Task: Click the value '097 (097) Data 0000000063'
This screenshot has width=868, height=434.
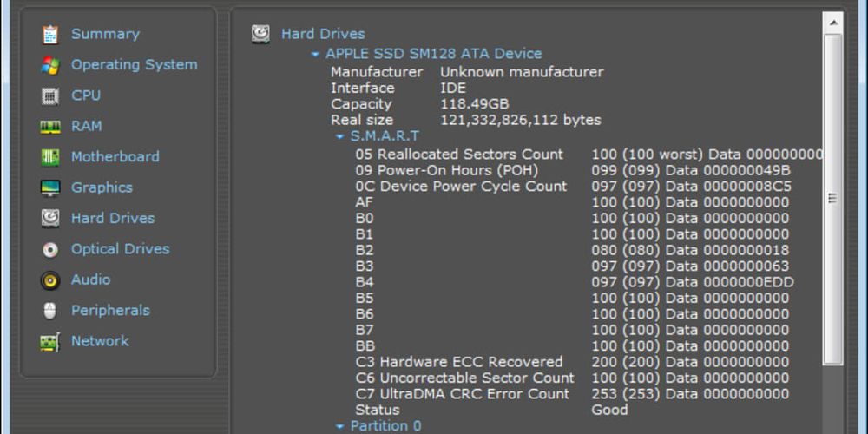Action: (x=690, y=266)
